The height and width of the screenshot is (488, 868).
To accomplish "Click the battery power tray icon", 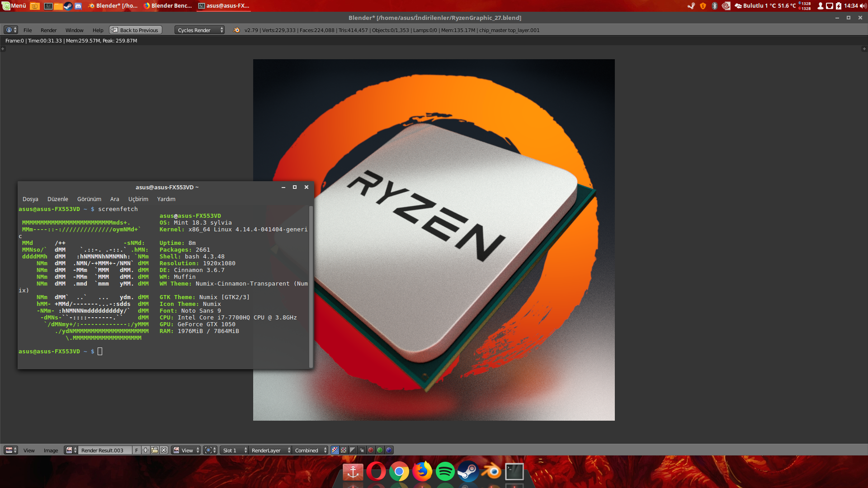I will pyautogui.click(x=839, y=6).
